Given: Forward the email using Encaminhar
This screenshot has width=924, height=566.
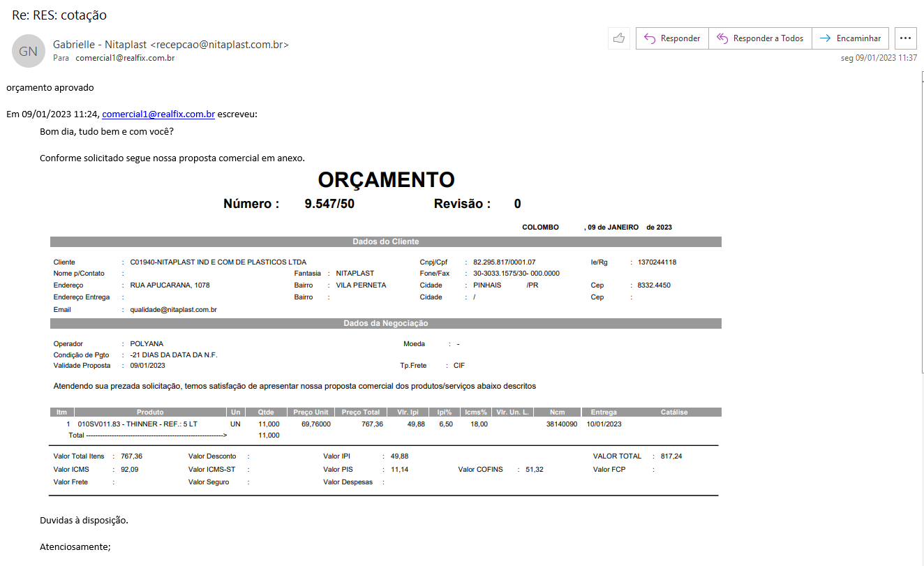Looking at the screenshot, I should (x=850, y=38).
